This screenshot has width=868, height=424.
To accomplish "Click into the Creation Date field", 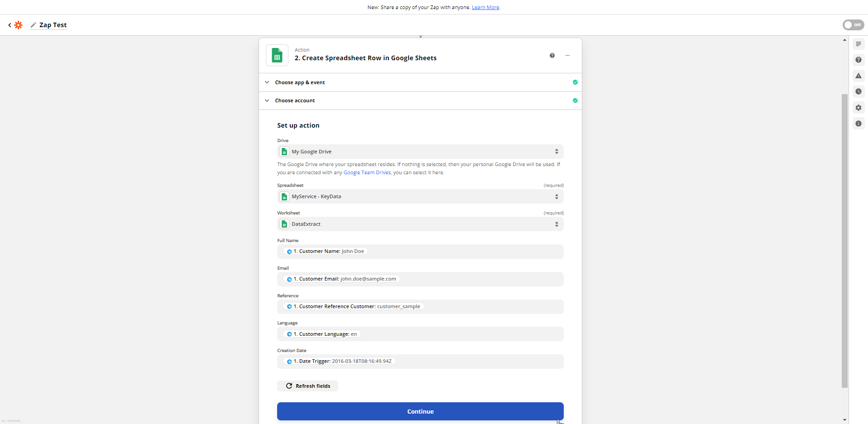I will click(x=420, y=362).
